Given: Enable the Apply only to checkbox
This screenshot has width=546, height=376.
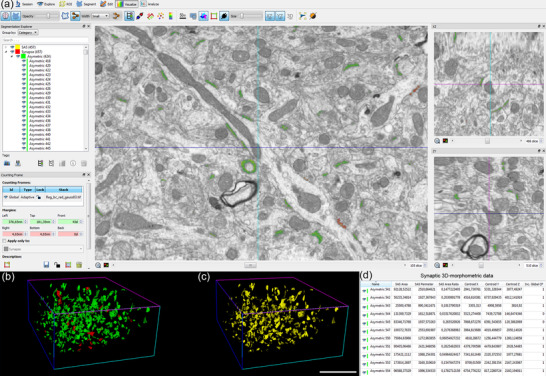Looking at the screenshot, I should [4, 241].
